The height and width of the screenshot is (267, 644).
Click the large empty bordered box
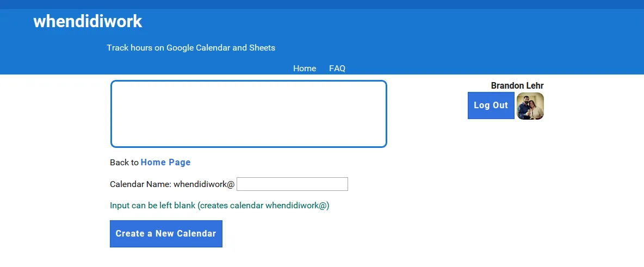pos(249,114)
